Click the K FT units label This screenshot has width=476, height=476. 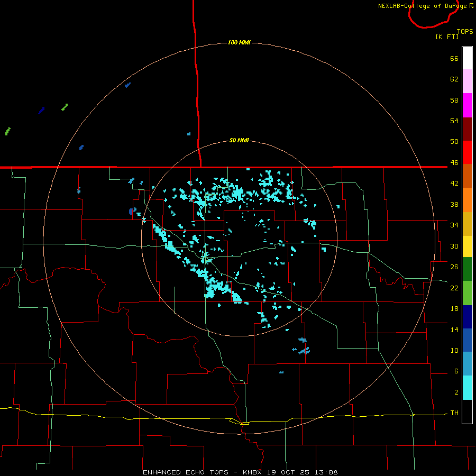(x=447, y=36)
